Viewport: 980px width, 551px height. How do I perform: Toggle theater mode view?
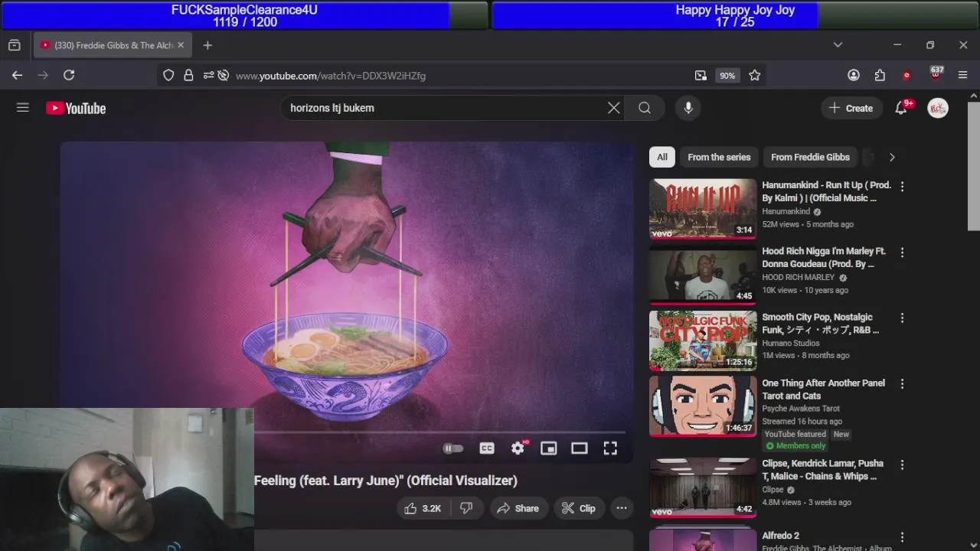580,448
